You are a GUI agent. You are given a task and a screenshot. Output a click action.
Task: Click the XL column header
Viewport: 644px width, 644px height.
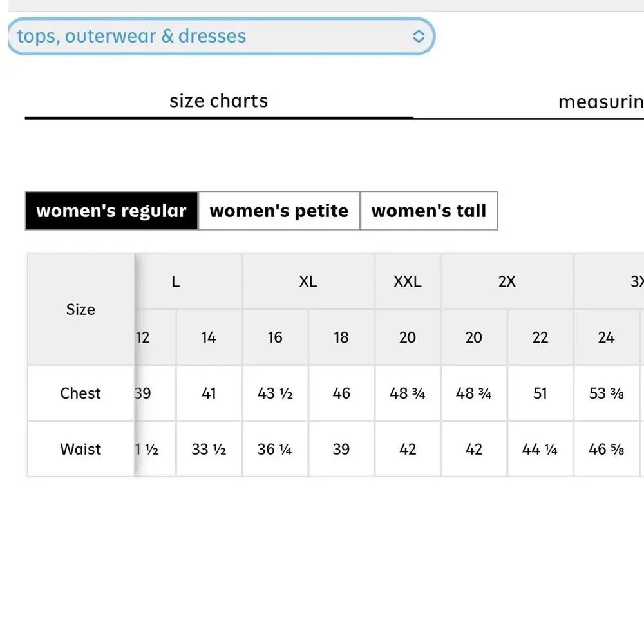(308, 281)
